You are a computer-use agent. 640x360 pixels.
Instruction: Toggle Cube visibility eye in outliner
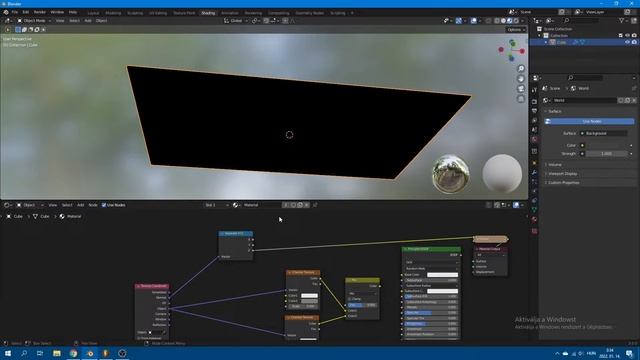tap(627, 42)
